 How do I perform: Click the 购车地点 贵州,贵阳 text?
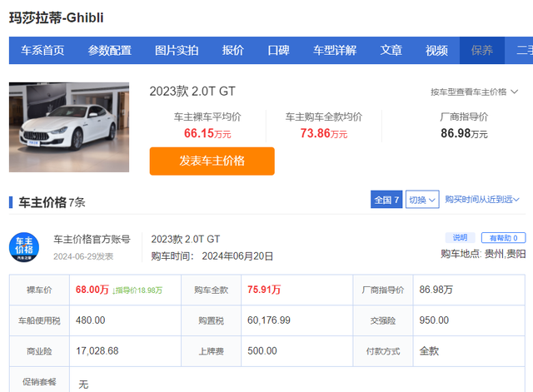click(483, 254)
